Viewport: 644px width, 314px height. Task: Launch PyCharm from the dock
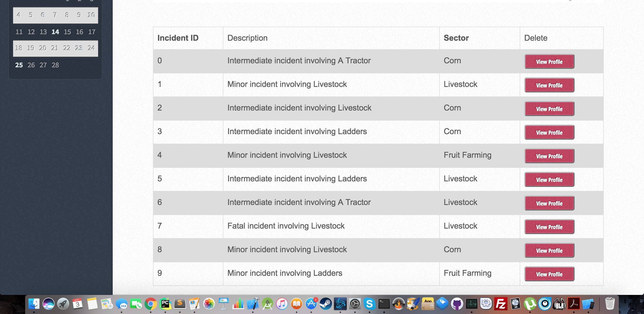(x=165, y=304)
